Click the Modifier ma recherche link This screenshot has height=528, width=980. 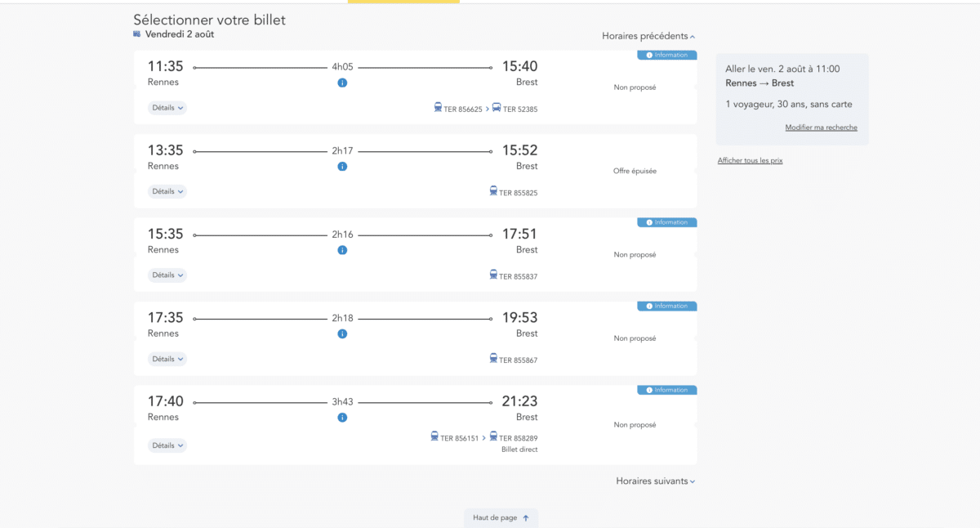(821, 128)
